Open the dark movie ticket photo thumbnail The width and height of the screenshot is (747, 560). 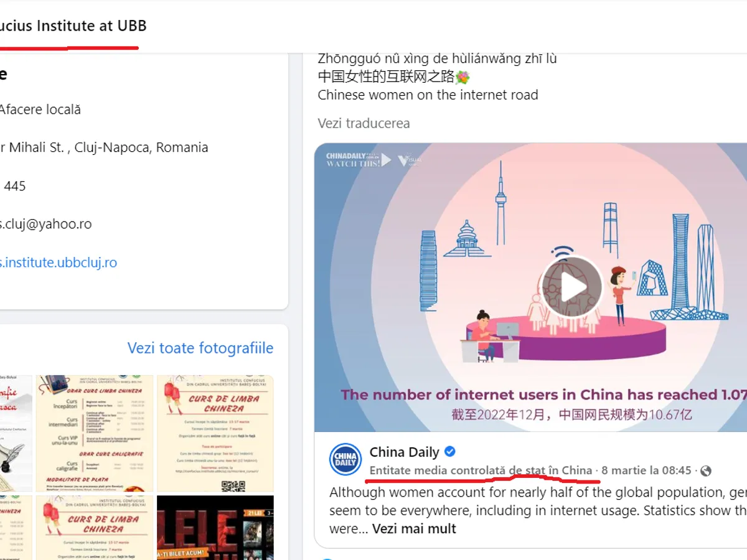(x=215, y=528)
